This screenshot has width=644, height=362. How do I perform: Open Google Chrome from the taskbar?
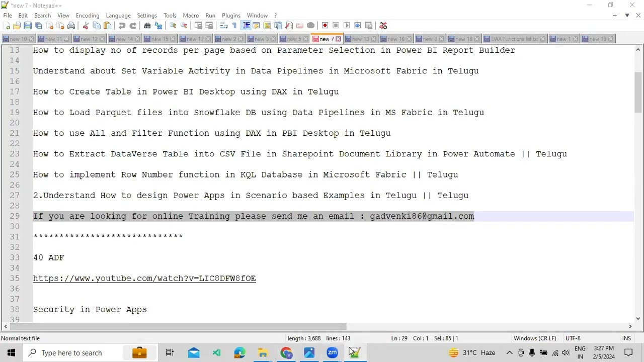(286, 353)
